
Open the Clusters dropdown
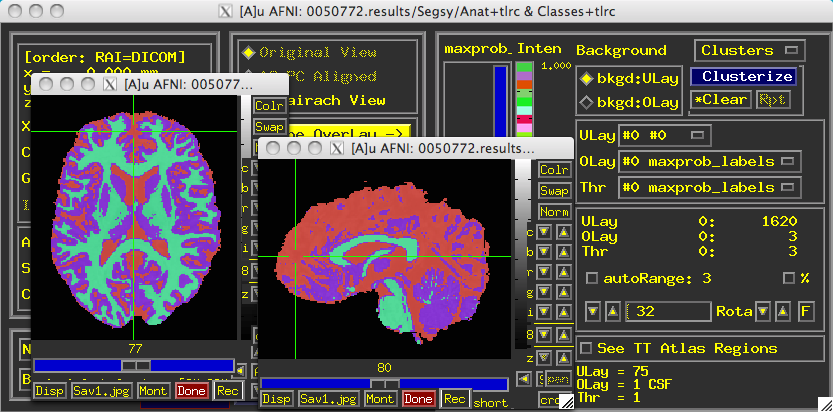pyautogui.click(x=750, y=50)
